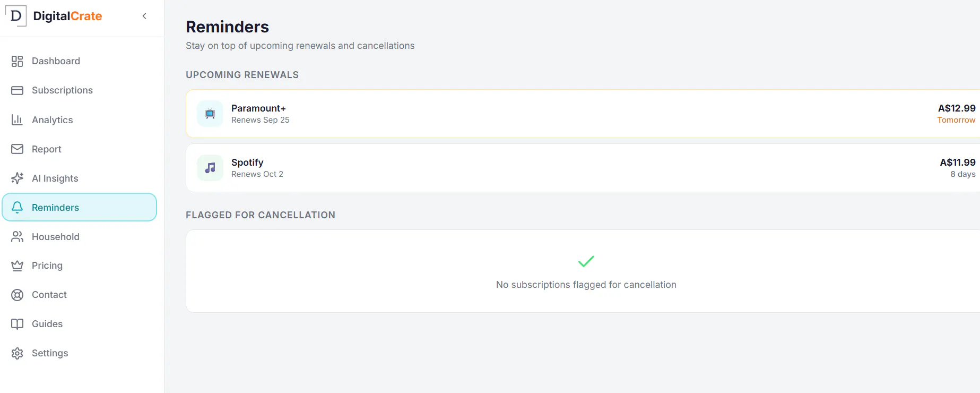
Task: Select the Report envelope icon
Action: tap(17, 149)
